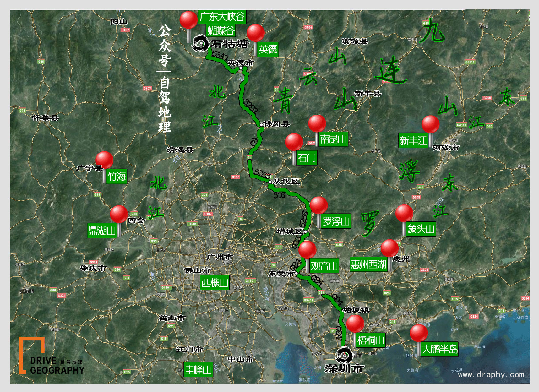Click the red pin above 罗浮山 label
539x392 pixels.
[x=319, y=205]
